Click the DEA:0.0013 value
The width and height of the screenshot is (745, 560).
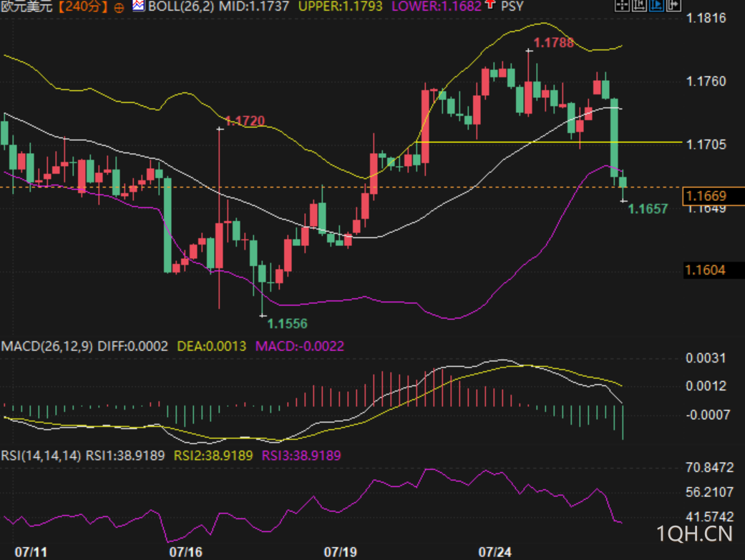211,345
